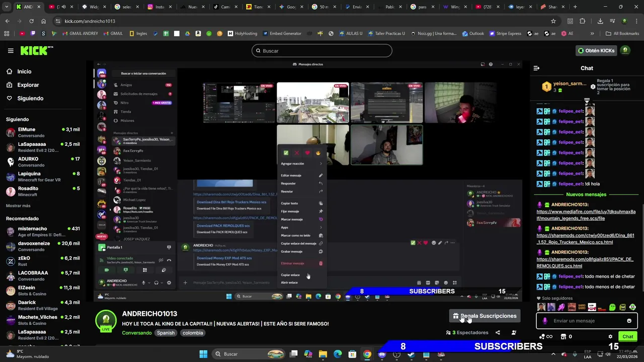Viewport: 644px width, 362px height.
Task: Open the Embed Generator bookmark
Action: tap(281, 34)
